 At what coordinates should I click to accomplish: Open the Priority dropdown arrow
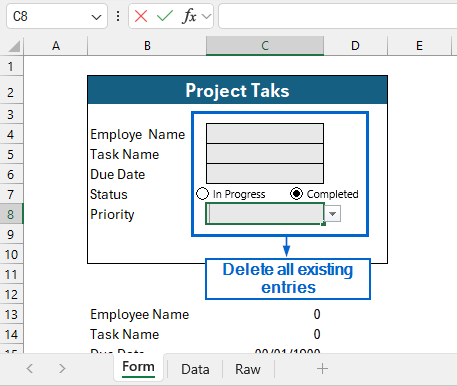pyautogui.click(x=332, y=214)
